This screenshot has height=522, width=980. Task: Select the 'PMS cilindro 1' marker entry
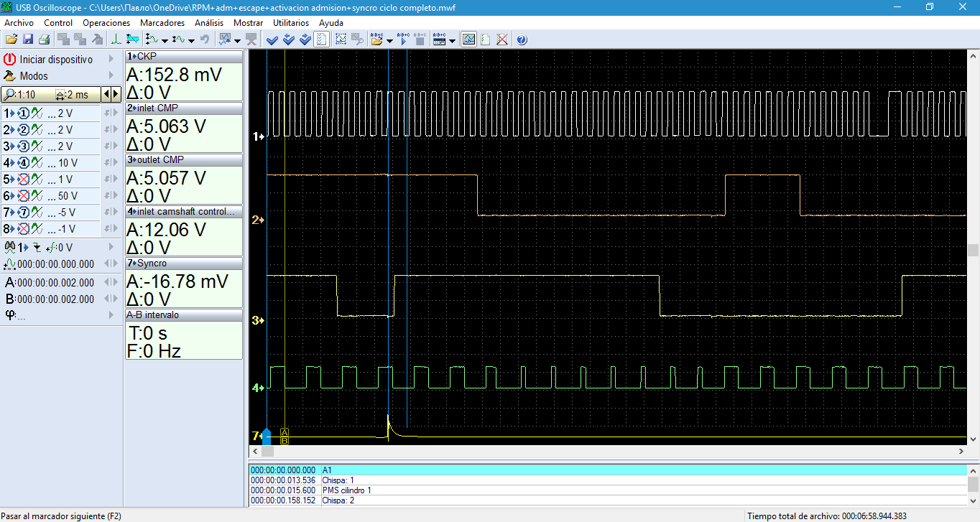click(347, 490)
